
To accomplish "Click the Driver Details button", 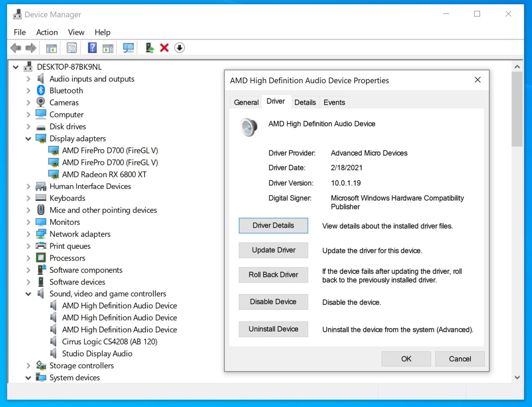I will coord(273,225).
